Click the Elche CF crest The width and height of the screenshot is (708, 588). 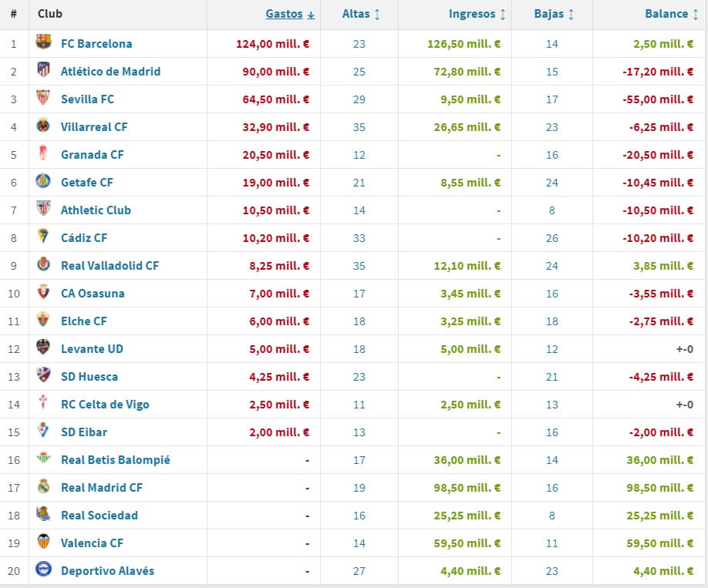coord(43,320)
